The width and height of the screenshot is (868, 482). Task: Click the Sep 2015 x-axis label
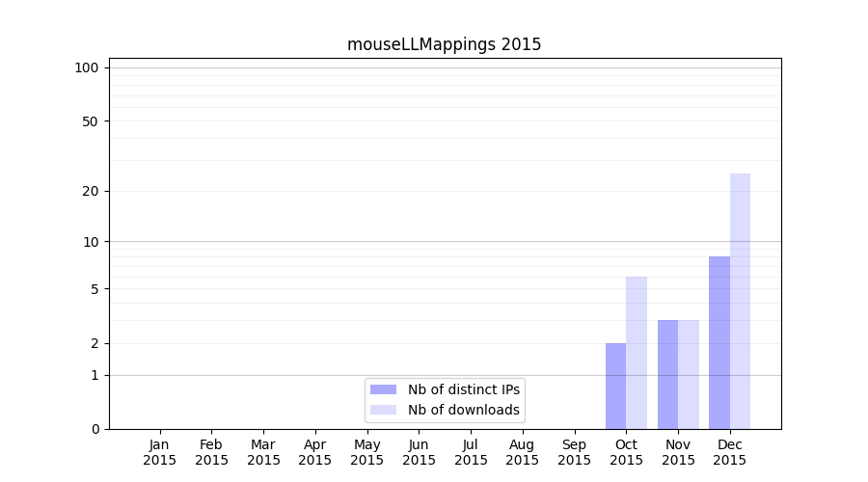coord(574,452)
